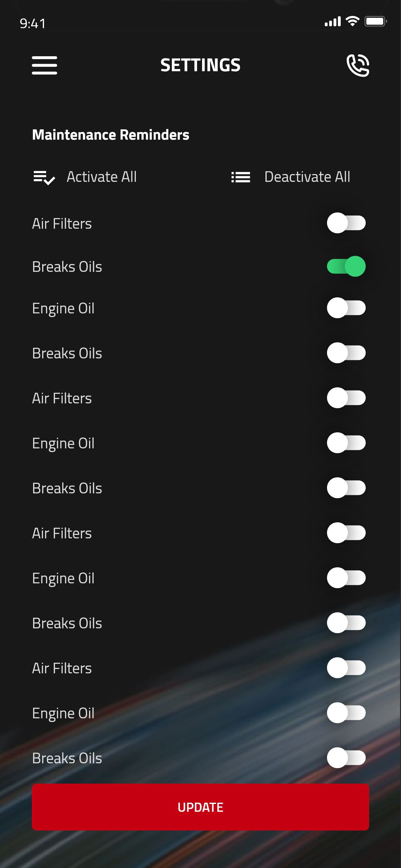Enable the second Air Filters toggle

[346, 398]
